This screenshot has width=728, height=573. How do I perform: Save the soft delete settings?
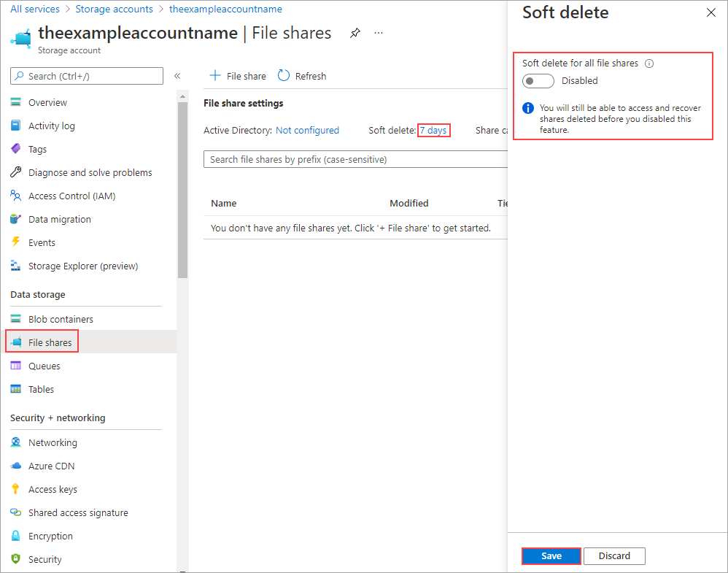coord(551,556)
